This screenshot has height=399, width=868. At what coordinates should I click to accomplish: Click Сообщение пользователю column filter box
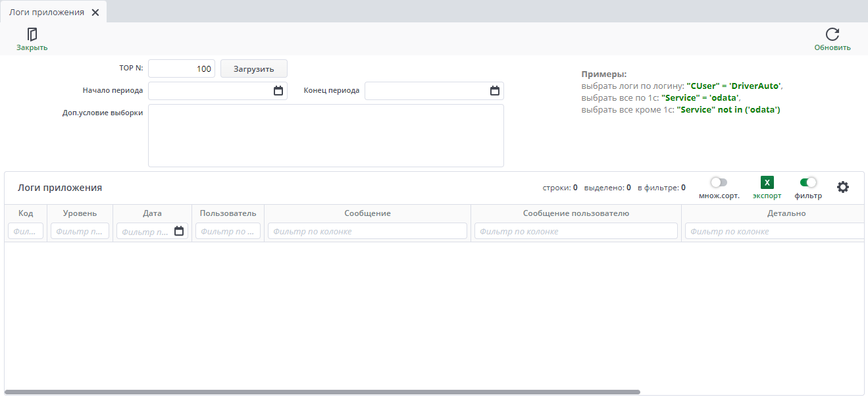576,231
